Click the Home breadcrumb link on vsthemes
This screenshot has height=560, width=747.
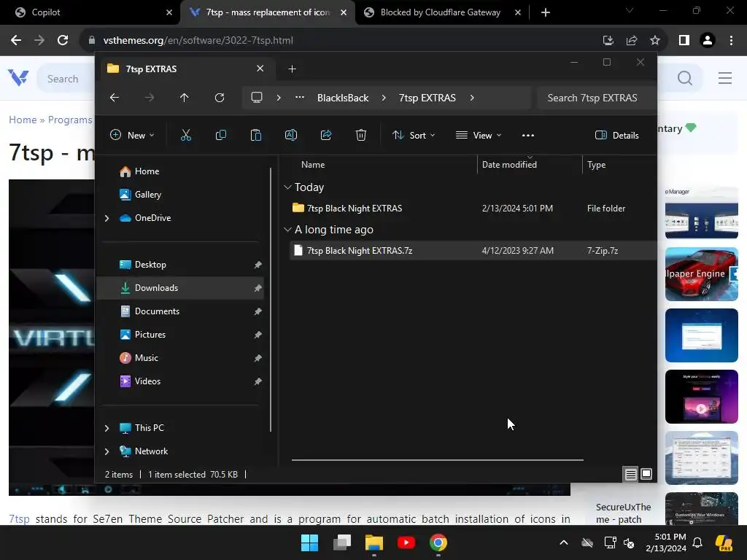tap(23, 120)
